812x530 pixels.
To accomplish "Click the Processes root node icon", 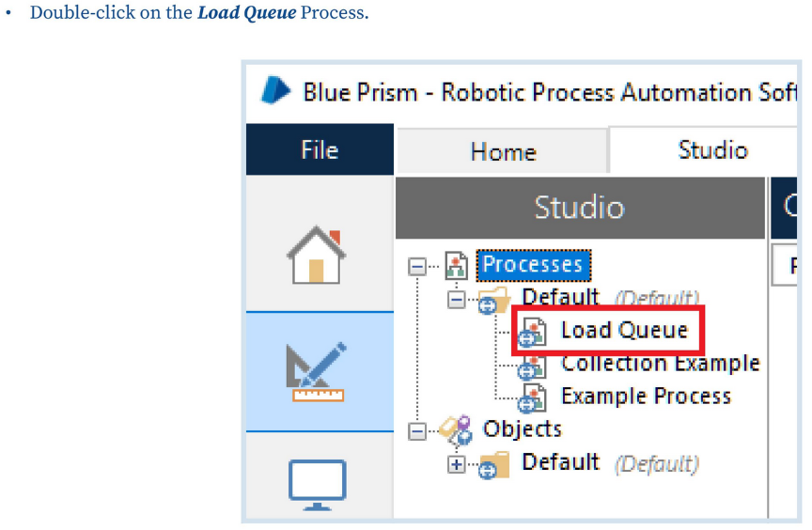I will (457, 266).
